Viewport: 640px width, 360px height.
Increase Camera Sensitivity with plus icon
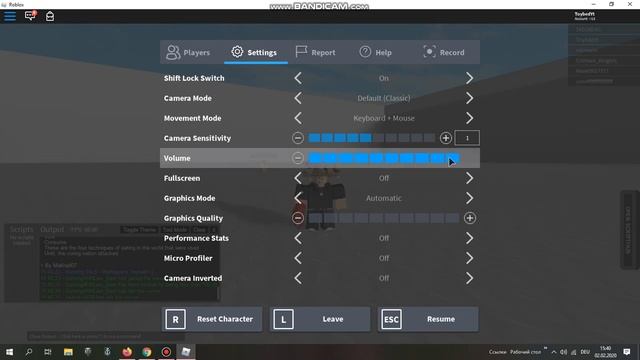(446, 138)
